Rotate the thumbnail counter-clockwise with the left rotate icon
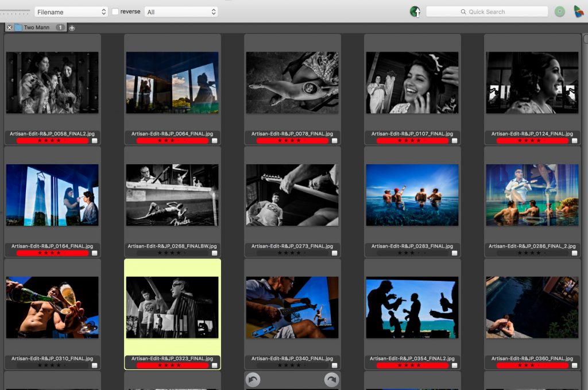 pos(253,380)
